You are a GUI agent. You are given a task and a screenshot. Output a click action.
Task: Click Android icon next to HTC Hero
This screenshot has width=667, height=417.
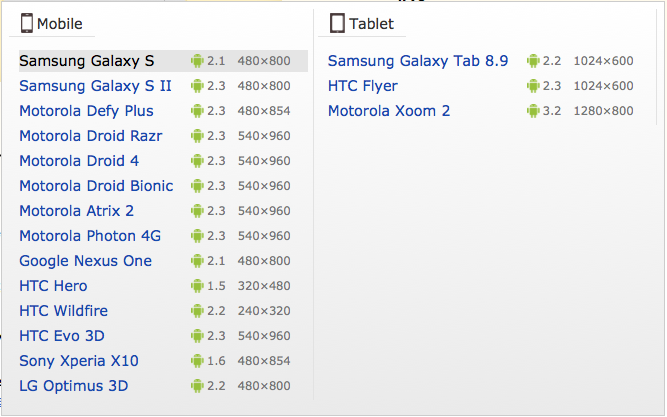[x=197, y=286]
